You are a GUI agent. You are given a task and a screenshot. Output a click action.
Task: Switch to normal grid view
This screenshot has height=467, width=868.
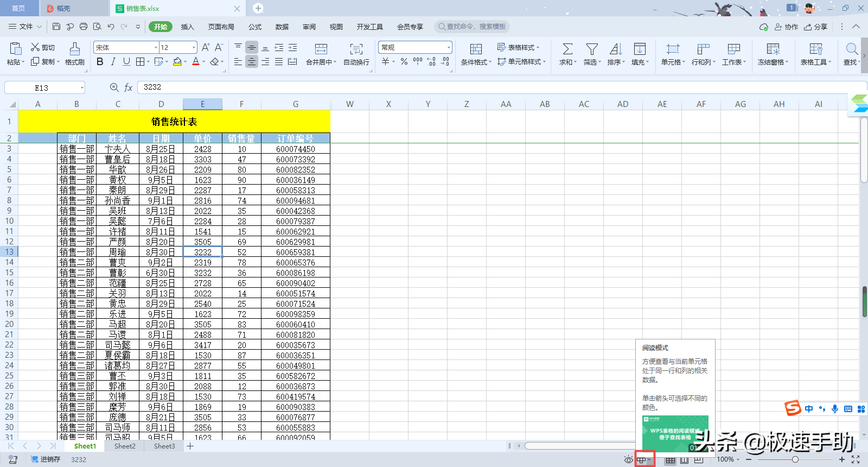(x=671, y=460)
